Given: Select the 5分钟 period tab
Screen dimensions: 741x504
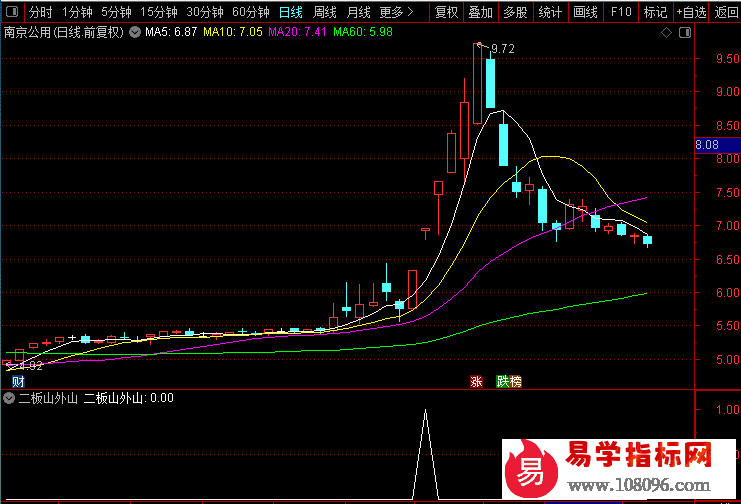Looking at the screenshot, I should click(x=116, y=12).
